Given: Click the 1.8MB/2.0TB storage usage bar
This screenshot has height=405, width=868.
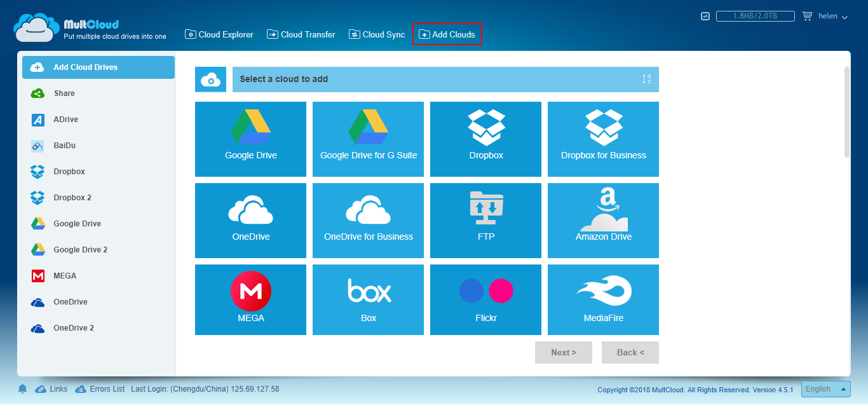Looking at the screenshot, I should pos(755,17).
